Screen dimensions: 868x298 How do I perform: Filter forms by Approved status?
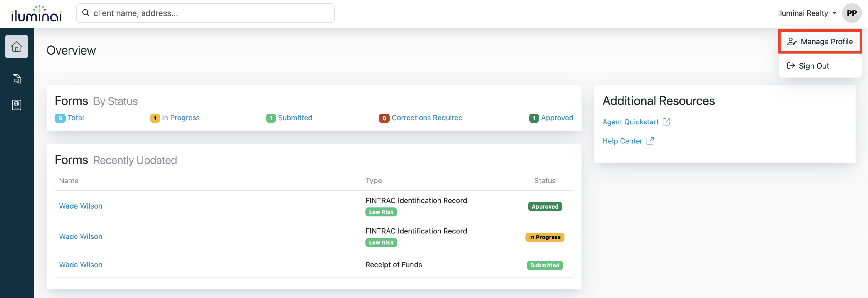click(x=557, y=118)
